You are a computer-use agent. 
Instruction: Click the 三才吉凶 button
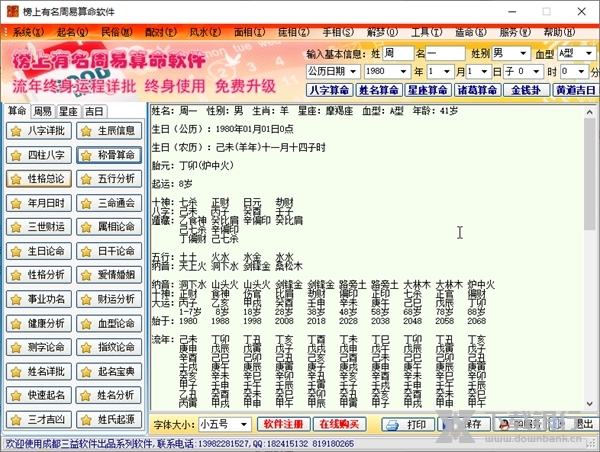[x=39, y=420]
